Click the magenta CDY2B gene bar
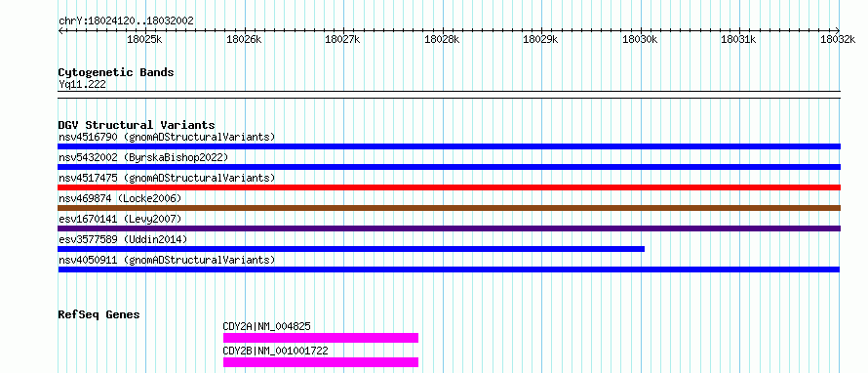Screen dimensions: 868x373 (x=321, y=362)
